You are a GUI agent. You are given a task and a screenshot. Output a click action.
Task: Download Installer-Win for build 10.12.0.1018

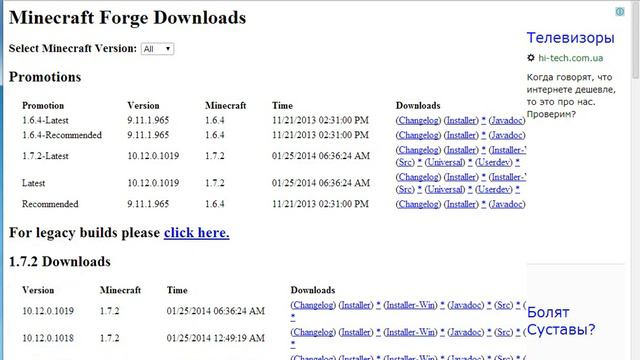[x=410, y=332]
